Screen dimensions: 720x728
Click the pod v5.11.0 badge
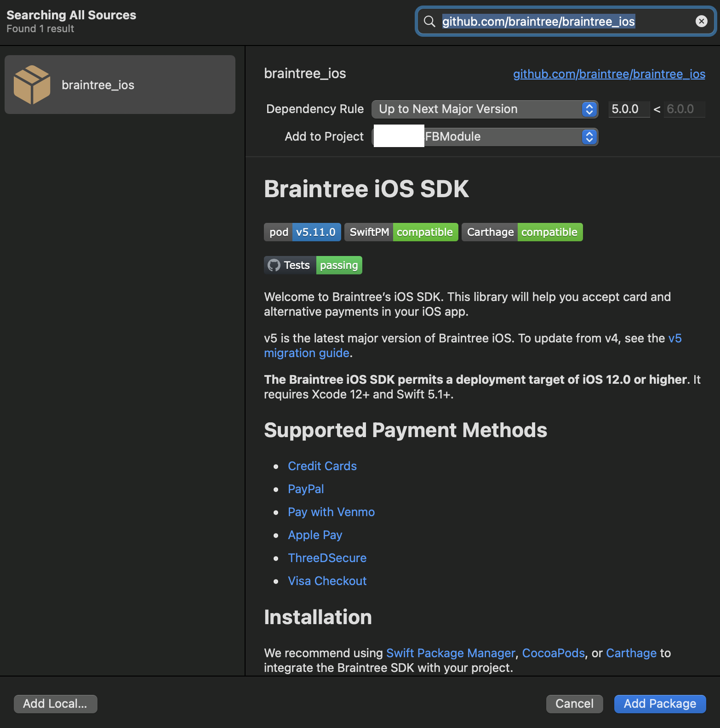(303, 232)
